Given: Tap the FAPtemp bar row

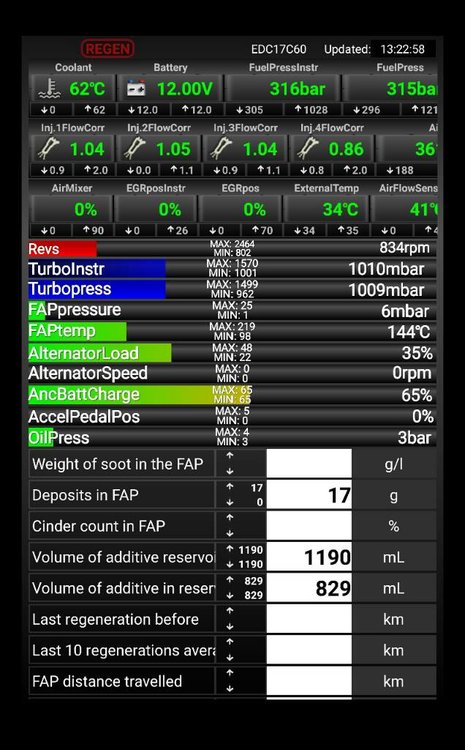Looking at the screenshot, I should (232, 331).
